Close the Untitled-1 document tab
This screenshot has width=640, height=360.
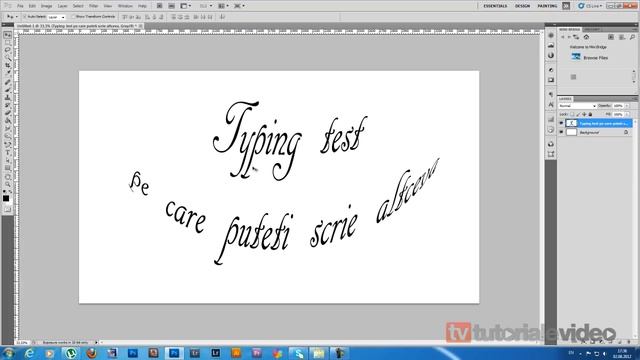(140, 26)
